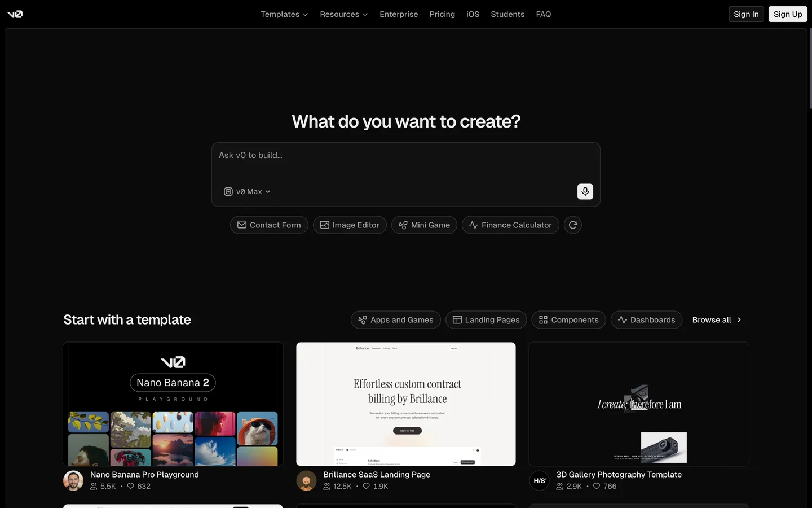The image size is (812, 508).
Task: Click the Brillance template author avatar
Action: tap(306, 481)
